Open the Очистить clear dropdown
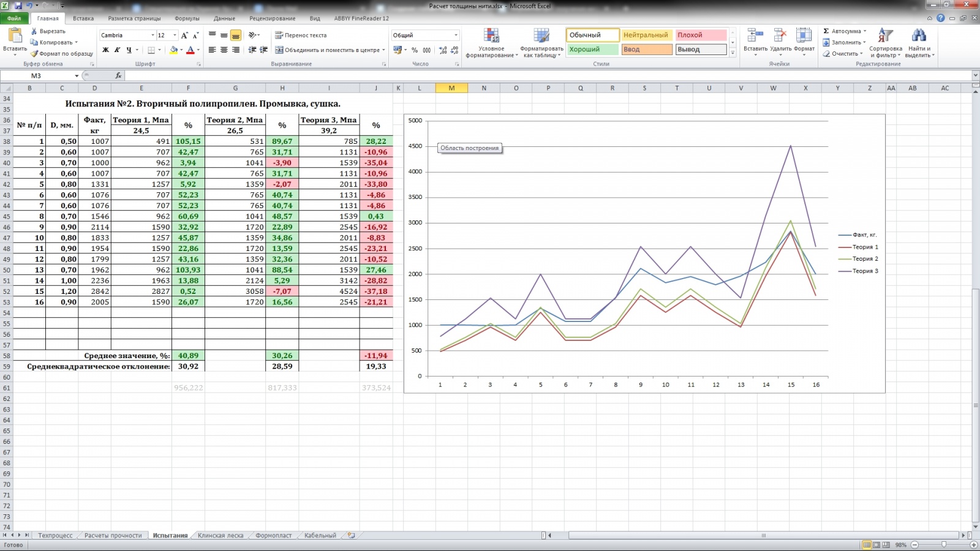 [862, 54]
